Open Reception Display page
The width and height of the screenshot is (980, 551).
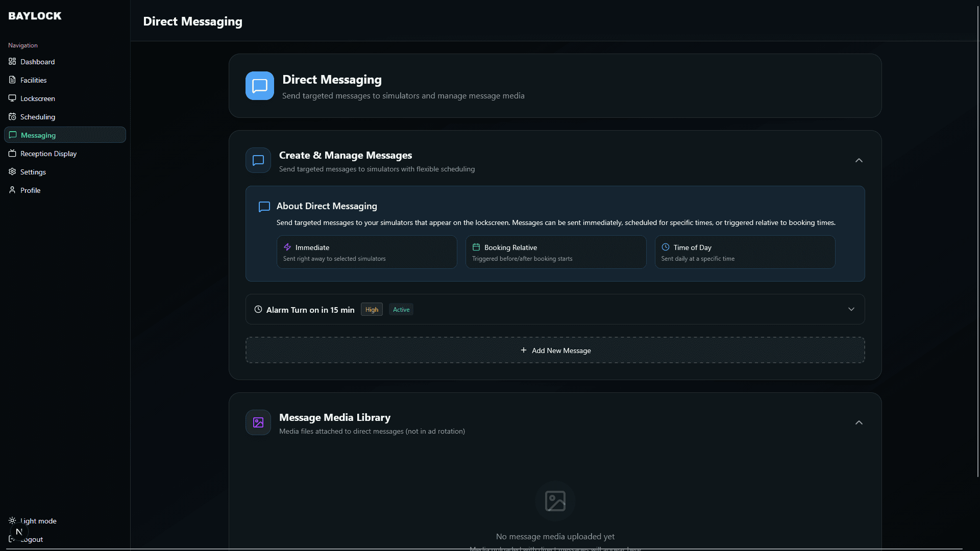[x=65, y=154]
